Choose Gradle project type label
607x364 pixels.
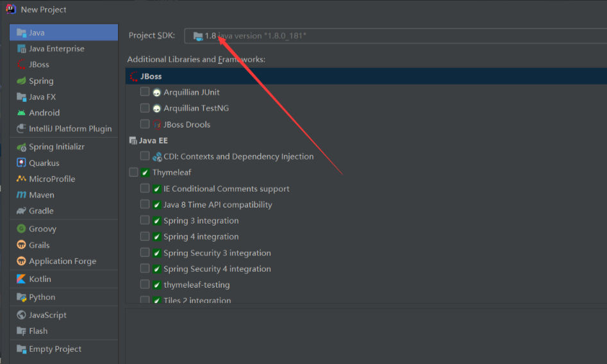pyautogui.click(x=41, y=211)
